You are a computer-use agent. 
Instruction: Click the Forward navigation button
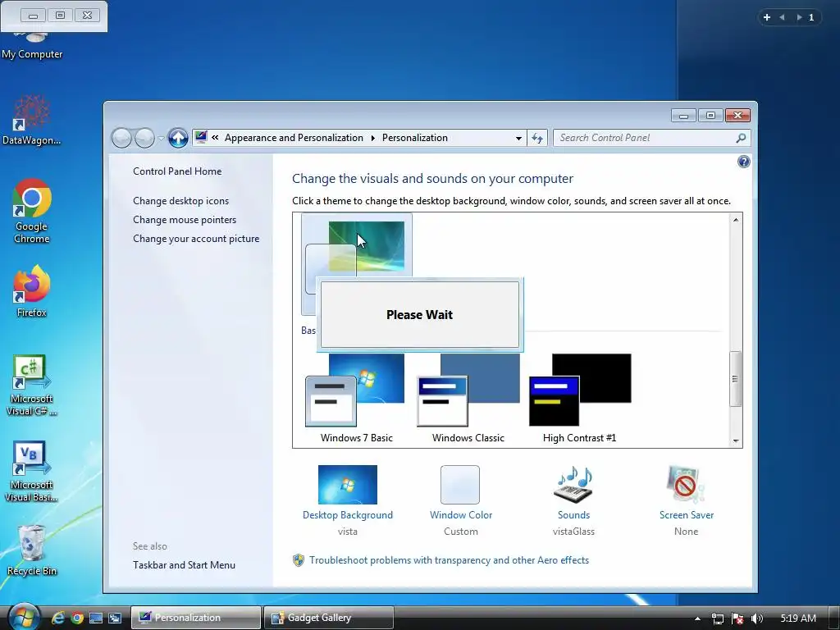pos(144,138)
